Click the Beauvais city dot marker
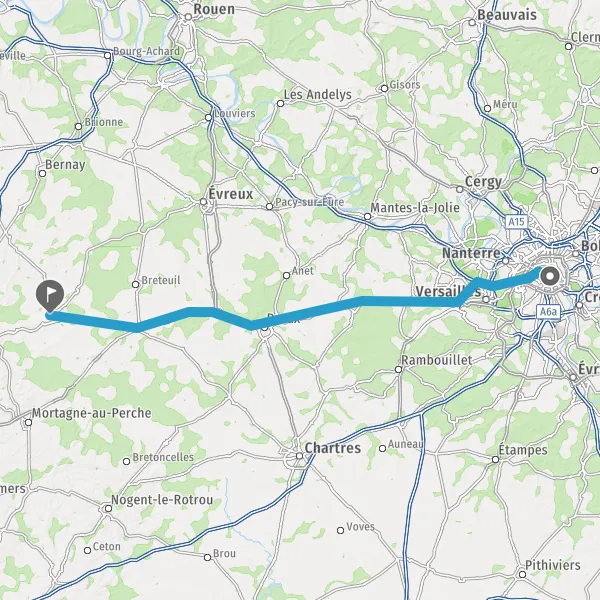Screen dimensions: 600x600 coord(472,23)
